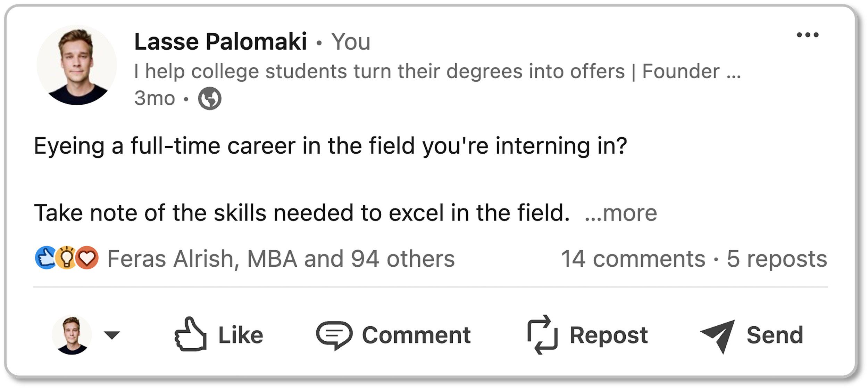Expand the post with …more
The image size is (868, 389).
click(621, 213)
